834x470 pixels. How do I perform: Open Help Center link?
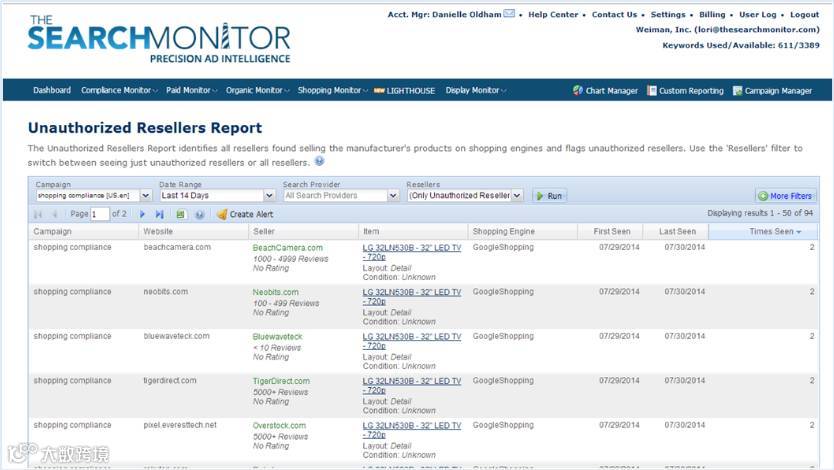coord(553,14)
